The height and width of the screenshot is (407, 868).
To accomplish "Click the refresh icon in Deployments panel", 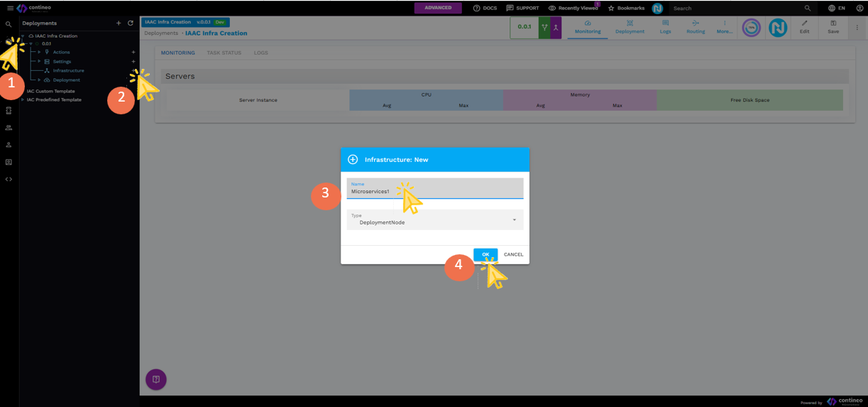I will [x=131, y=23].
